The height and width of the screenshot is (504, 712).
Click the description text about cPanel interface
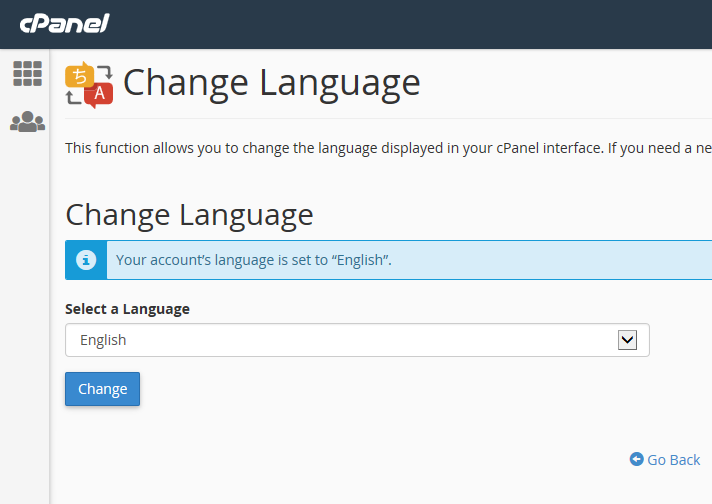click(388, 148)
